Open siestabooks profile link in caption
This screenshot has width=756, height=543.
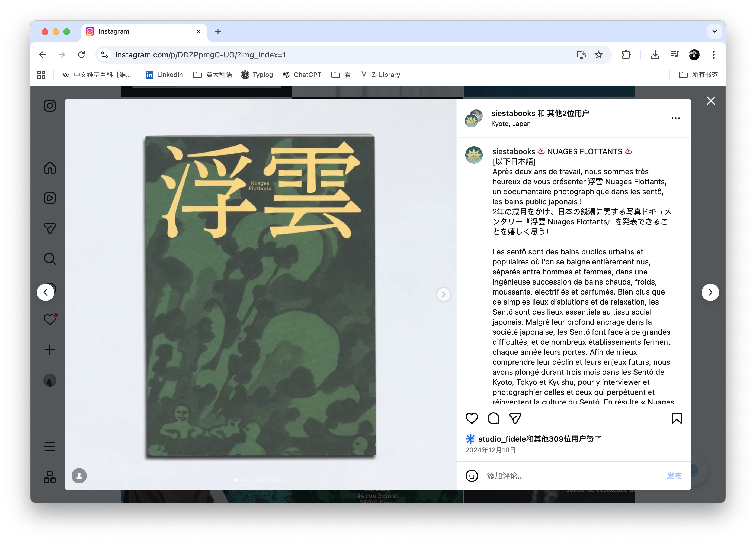(x=514, y=151)
